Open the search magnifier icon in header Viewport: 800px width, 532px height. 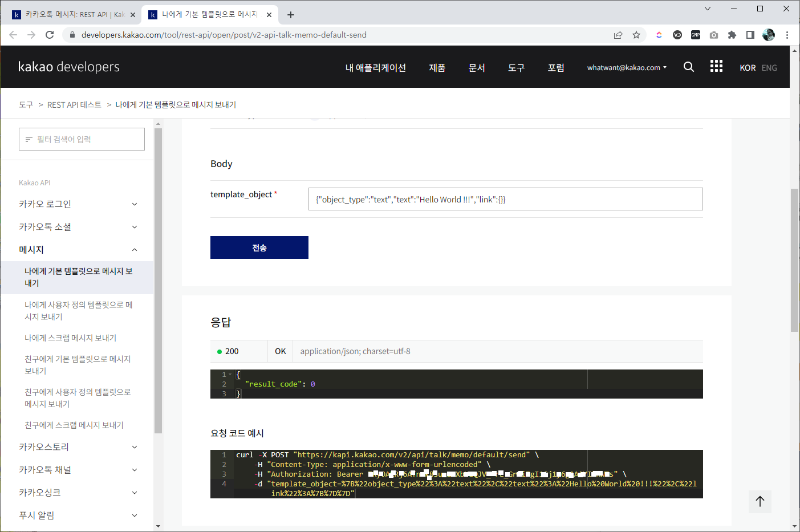[x=689, y=67]
